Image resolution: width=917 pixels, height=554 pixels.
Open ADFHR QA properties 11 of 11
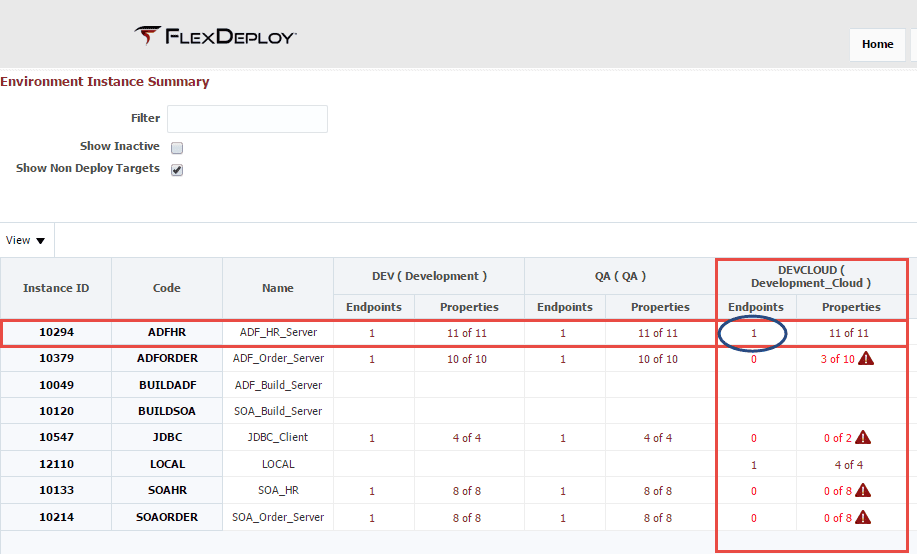[x=657, y=333]
